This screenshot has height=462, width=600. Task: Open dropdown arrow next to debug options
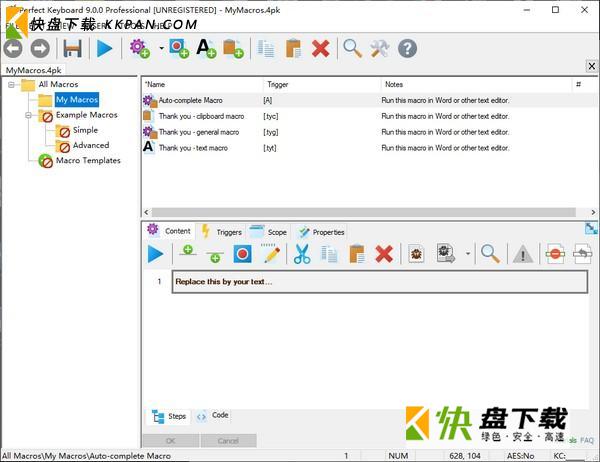(468, 254)
